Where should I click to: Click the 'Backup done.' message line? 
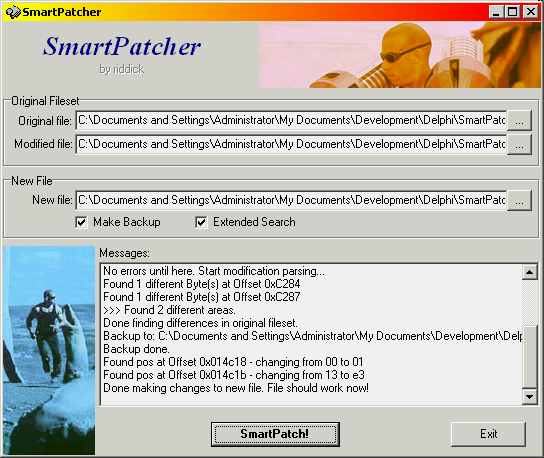[x=136, y=349]
